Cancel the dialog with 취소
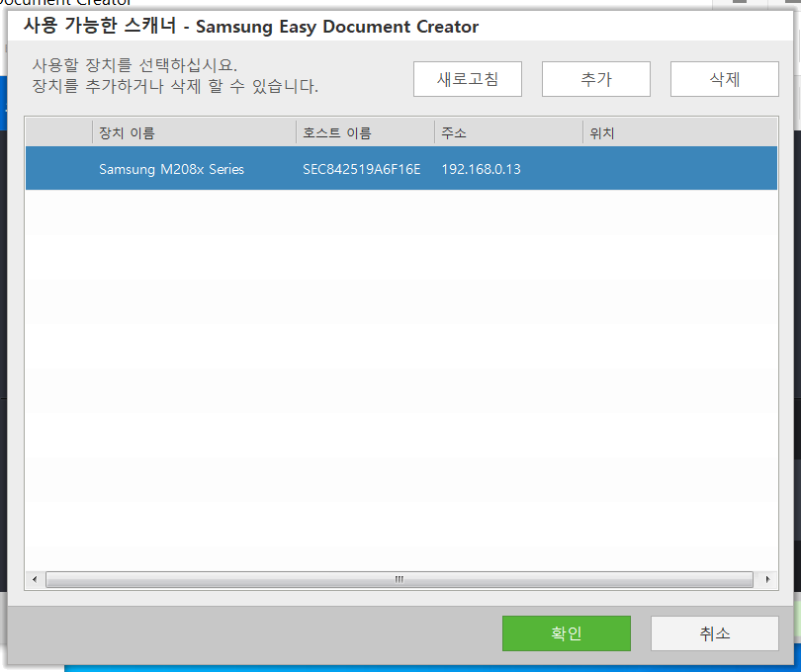Image resolution: width=801 pixels, height=672 pixels. pos(715,633)
